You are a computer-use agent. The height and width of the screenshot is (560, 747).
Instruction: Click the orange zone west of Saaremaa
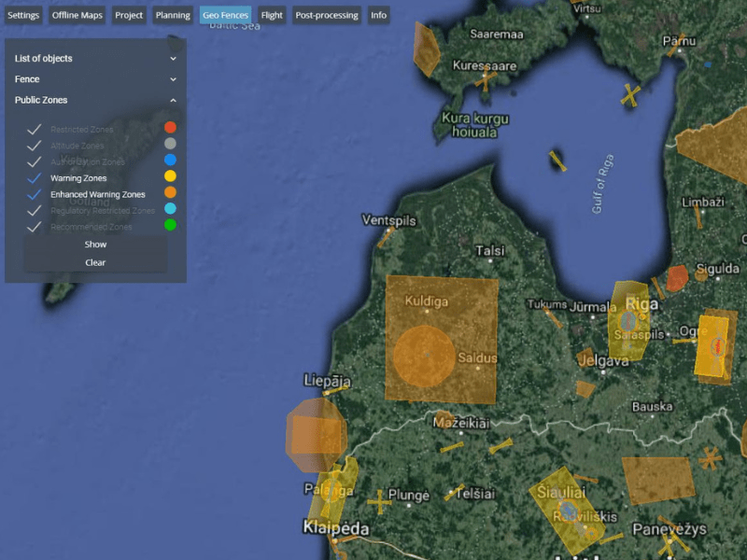[427, 49]
